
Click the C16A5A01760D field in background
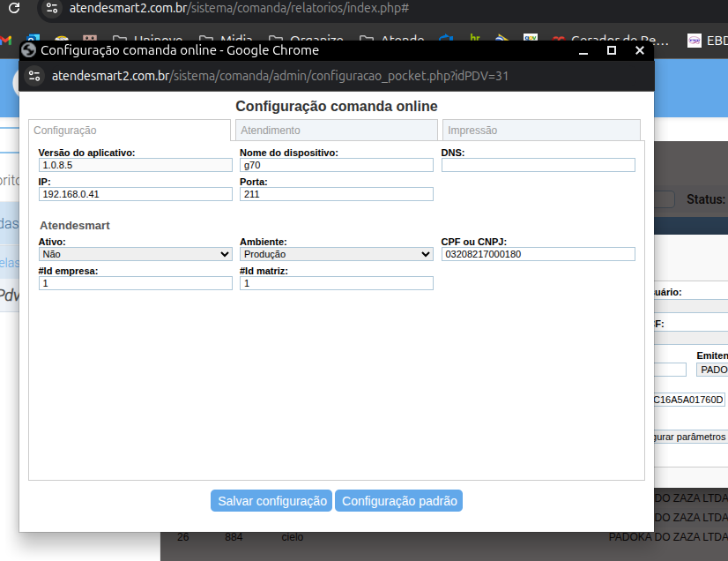pyautogui.click(x=689, y=400)
